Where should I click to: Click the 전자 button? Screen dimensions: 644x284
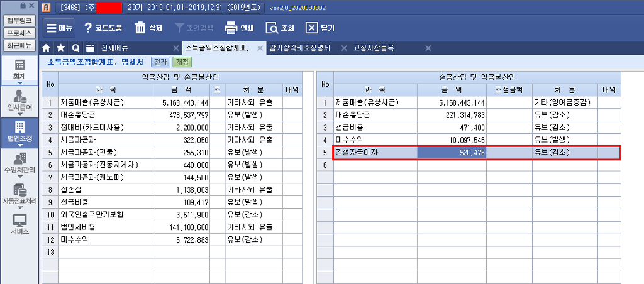160,62
